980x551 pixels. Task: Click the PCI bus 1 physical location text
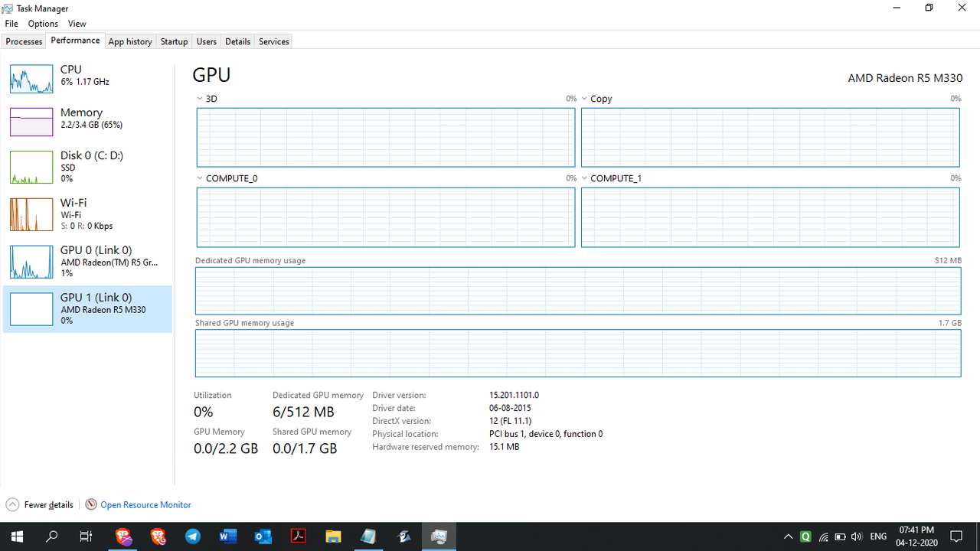click(546, 434)
